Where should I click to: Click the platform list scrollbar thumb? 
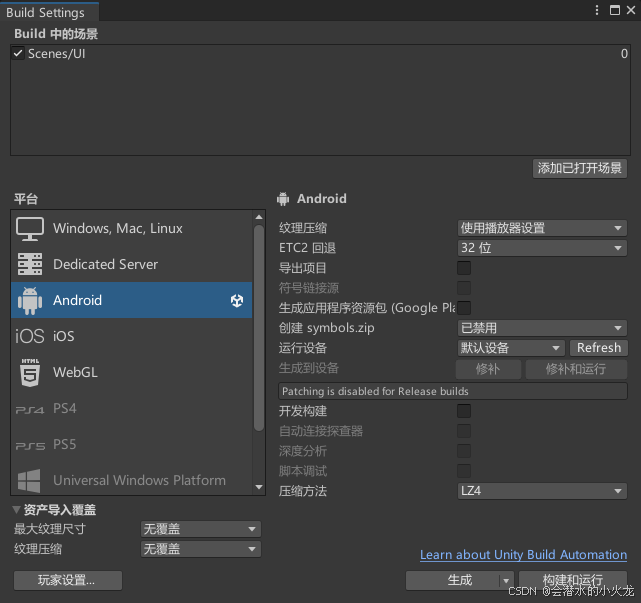tap(259, 328)
